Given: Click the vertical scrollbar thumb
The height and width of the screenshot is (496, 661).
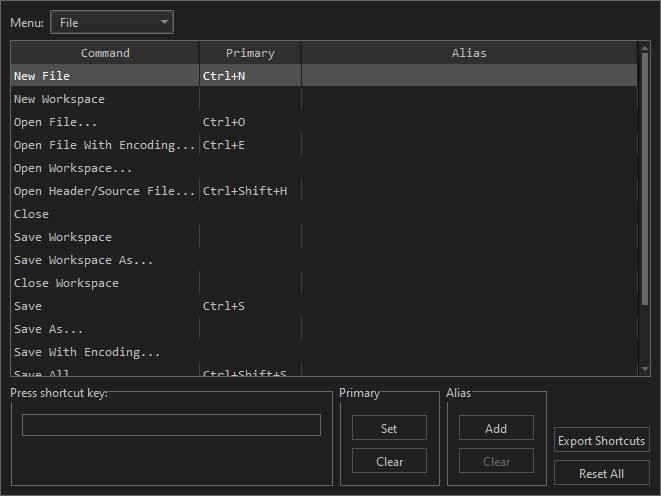Looking at the screenshot, I should click(645, 179).
